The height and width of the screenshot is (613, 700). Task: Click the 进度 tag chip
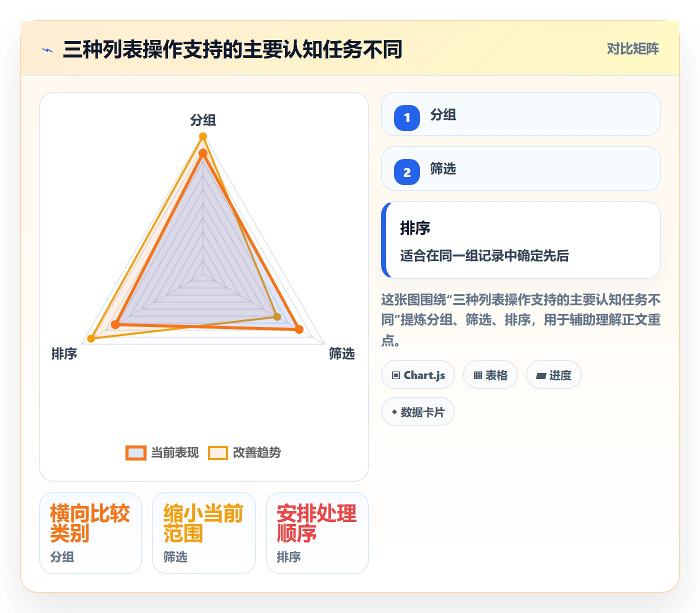(554, 375)
